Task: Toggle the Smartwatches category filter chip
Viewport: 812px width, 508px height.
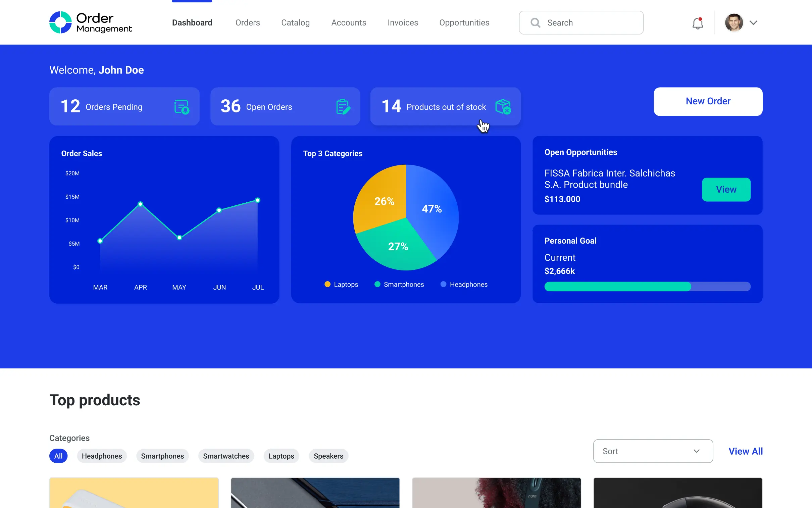Action: (x=226, y=456)
